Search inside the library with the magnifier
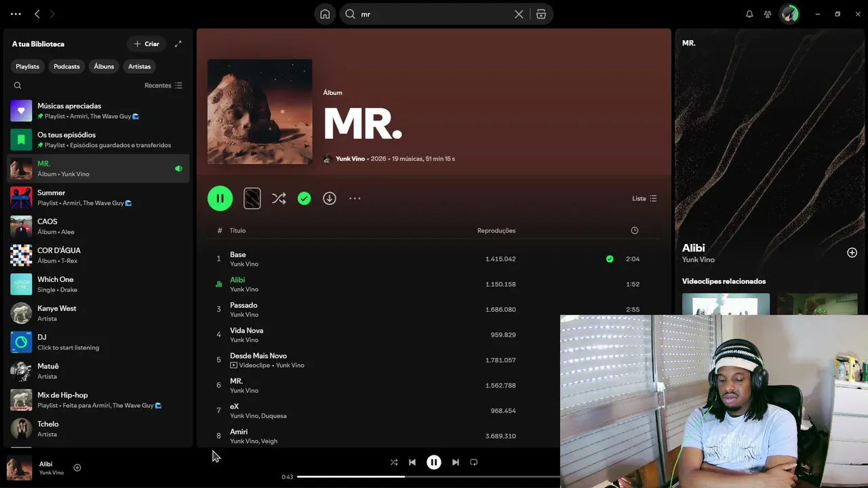 point(18,85)
